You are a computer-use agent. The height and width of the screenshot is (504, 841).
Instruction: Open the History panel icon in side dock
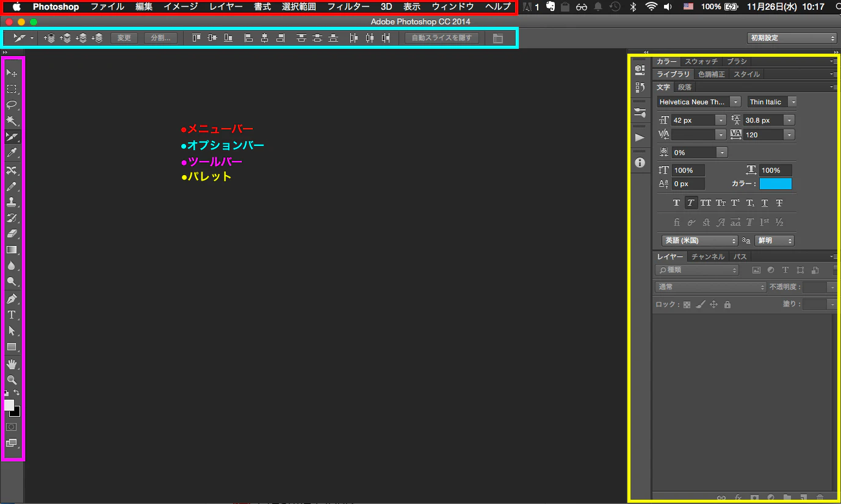point(640,87)
